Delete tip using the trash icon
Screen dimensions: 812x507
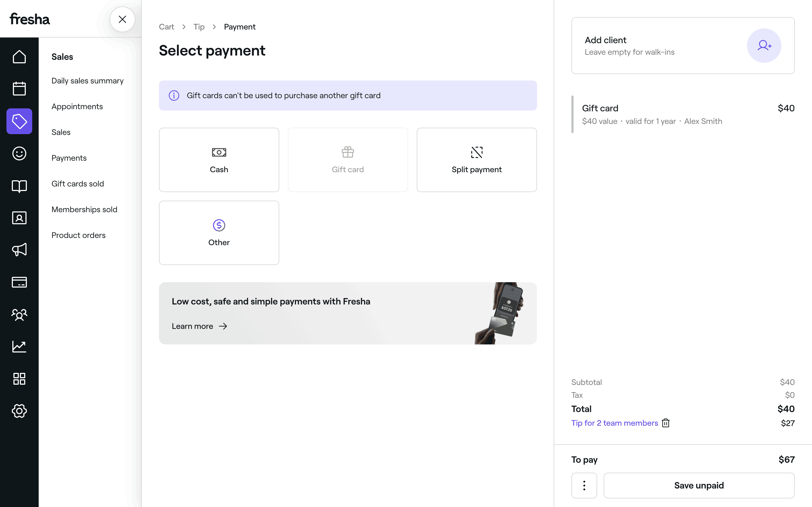(666, 423)
